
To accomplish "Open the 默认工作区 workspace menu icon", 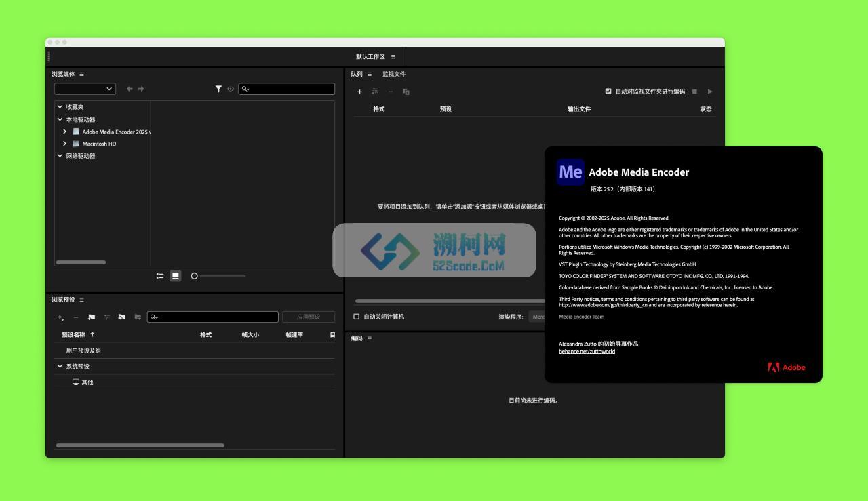I will point(393,56).
